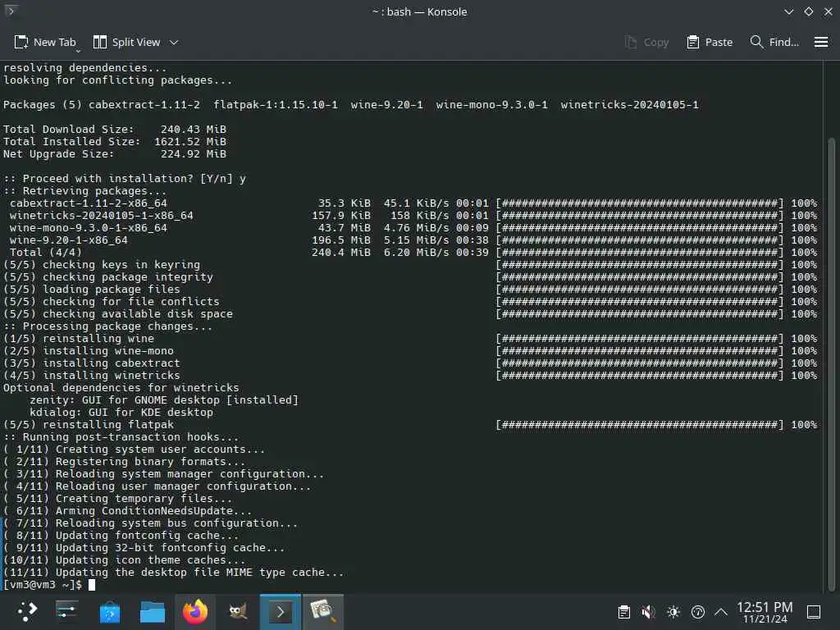Image resolution: width=840 pixels, height=630 pixels.
Task: Click "(3/5) installing cabextract" line
Action: pyautogui.click(x=92, y=363)
